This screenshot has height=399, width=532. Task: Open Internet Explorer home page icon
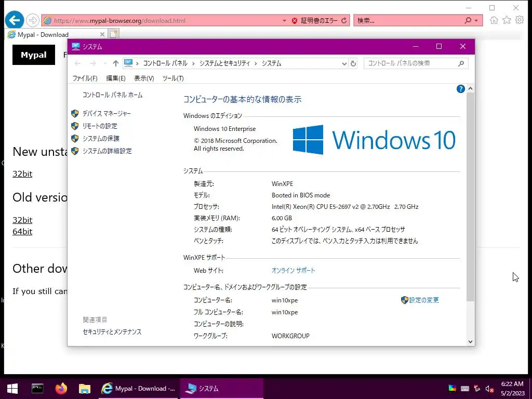pyautogui.click(x=494, y=20)
